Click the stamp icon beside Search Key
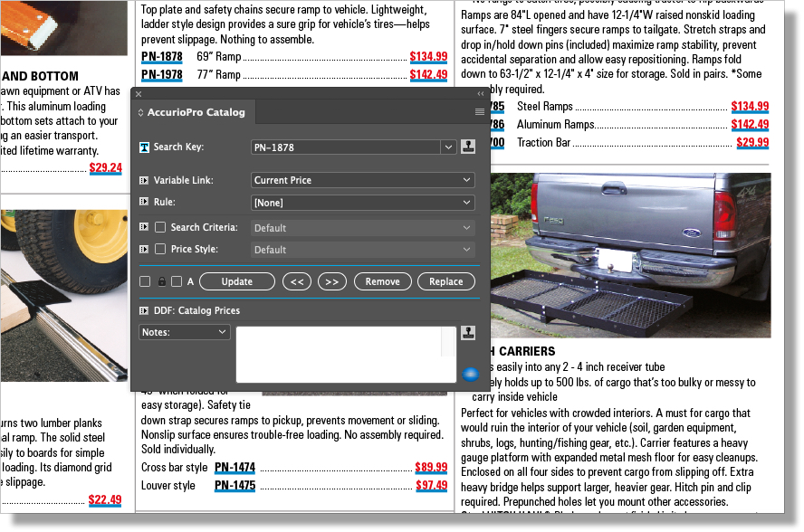Screen dimensions: 804x532 (x=467, y=147)
